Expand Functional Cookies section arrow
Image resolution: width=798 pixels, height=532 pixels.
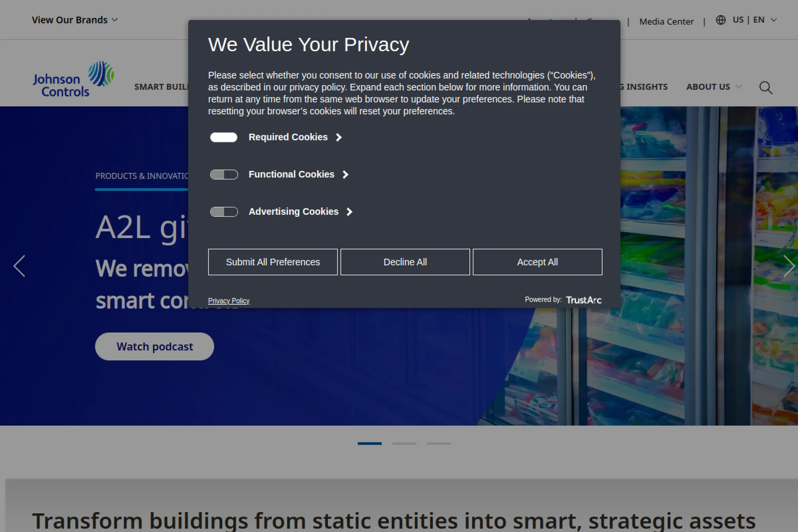(345, 174)
